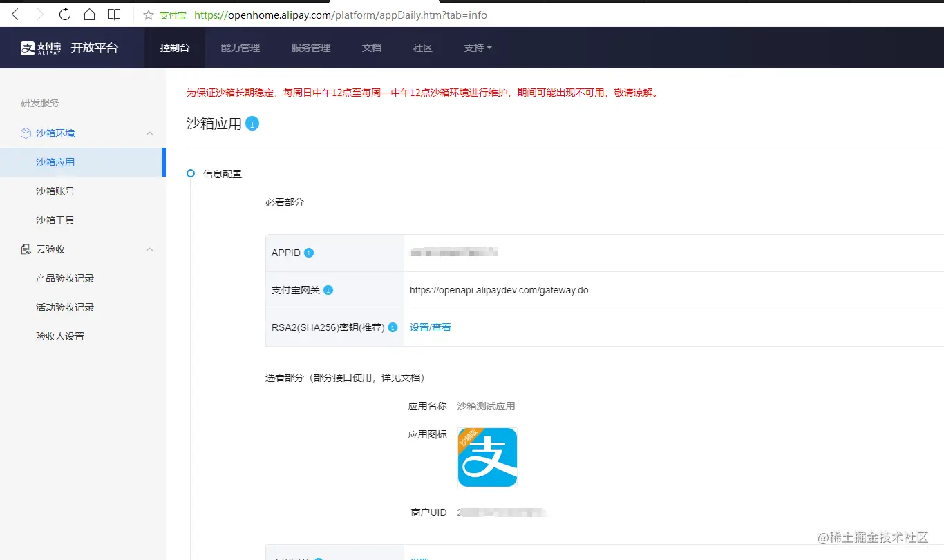The height and width of the screenshot is (560, 944).
Task: Click the RSA2(SHA256)密钥(推荐) label
Action: coord(328,327)
